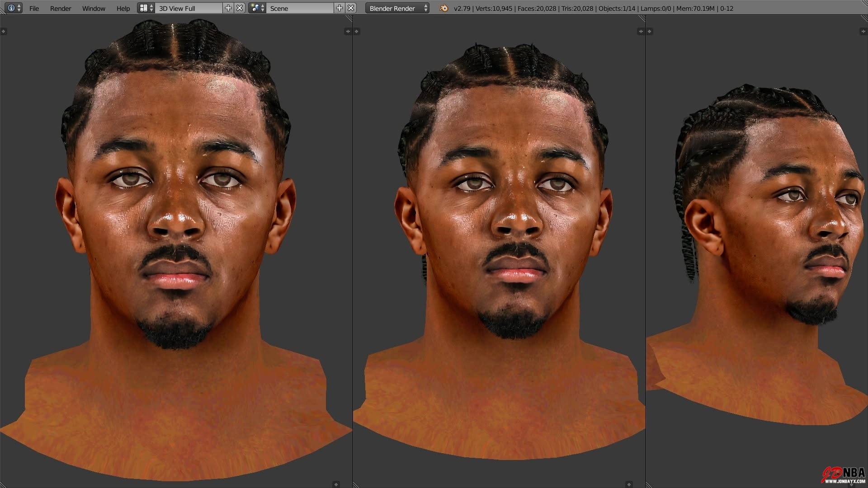Expand the Blender Render engine dropdown
Viewport: 868px width, 488px height.
pos(397,8)
